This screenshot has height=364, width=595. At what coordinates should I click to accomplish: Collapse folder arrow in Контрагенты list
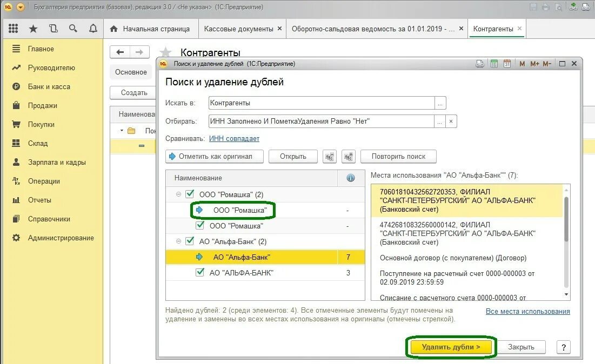click(122, 131)
